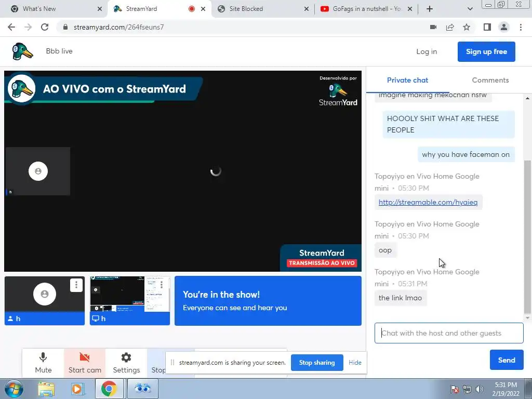The image size is (532, 399).
Task: Bookmark this page with the star icon
Action: pos(467,27)
